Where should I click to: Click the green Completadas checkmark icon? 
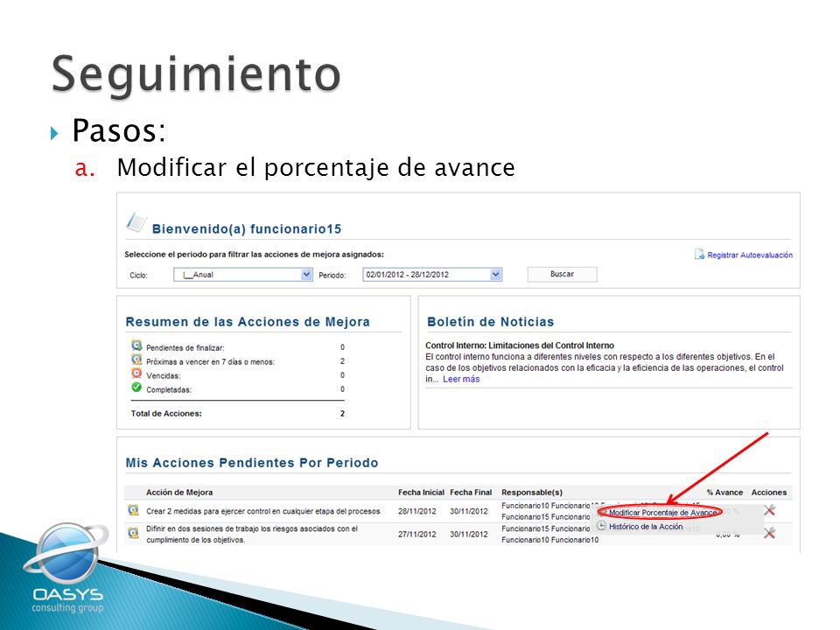pyautogui.click(x=136, y=388)
